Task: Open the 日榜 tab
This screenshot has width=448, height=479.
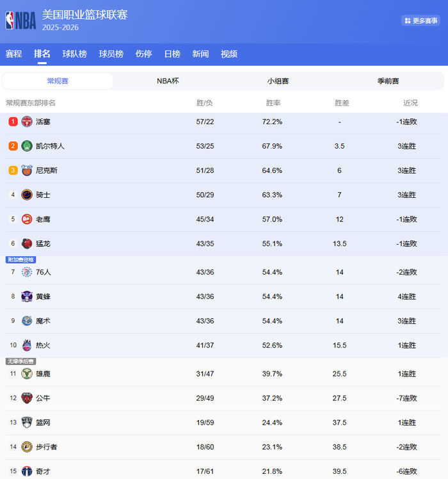Action: (172, 54)
